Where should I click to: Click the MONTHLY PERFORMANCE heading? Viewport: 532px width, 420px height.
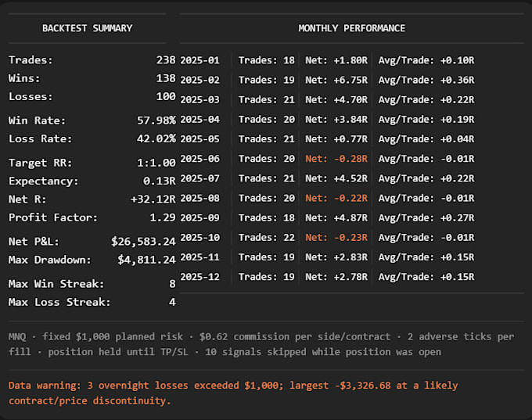tap(352, 28)
